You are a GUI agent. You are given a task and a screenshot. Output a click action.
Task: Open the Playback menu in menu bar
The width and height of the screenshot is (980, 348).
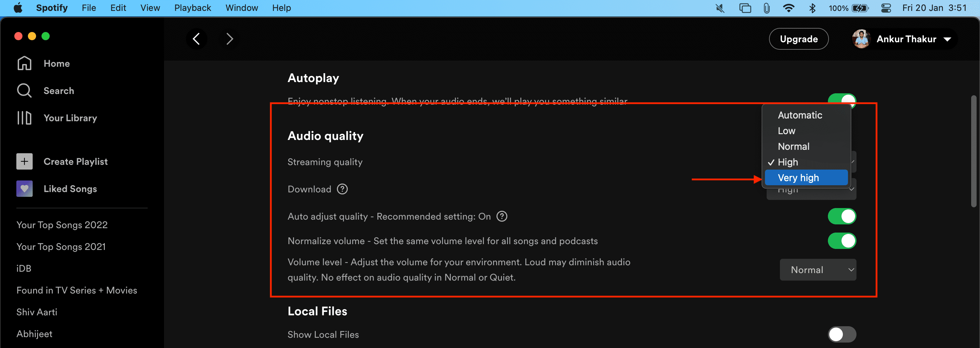[193, 7]
